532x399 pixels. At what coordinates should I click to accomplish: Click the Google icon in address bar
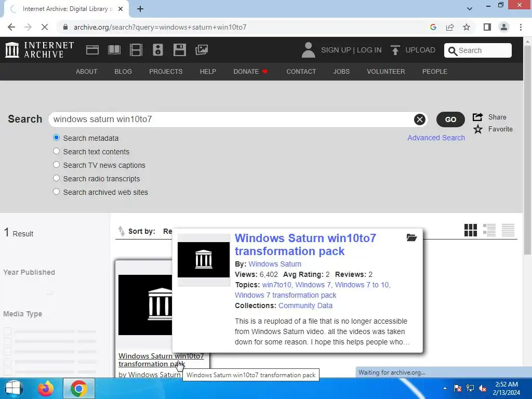point(433,27)
